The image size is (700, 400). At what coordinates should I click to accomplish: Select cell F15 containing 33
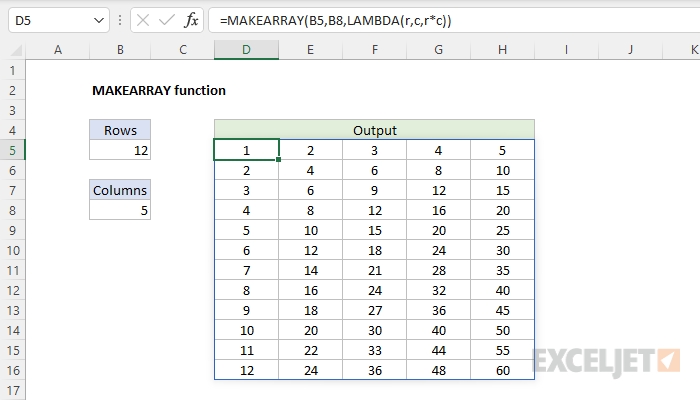(375, 350)
